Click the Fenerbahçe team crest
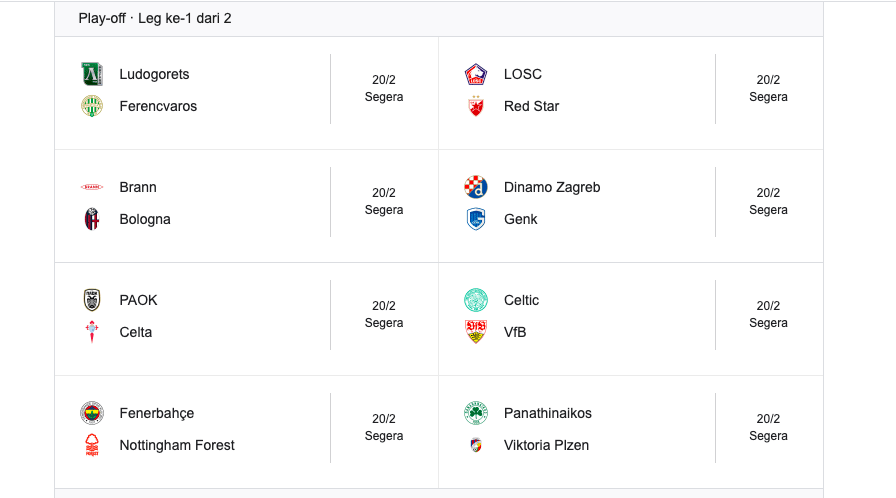Viewport: 896px width, 498px height. tap(92, 413)
